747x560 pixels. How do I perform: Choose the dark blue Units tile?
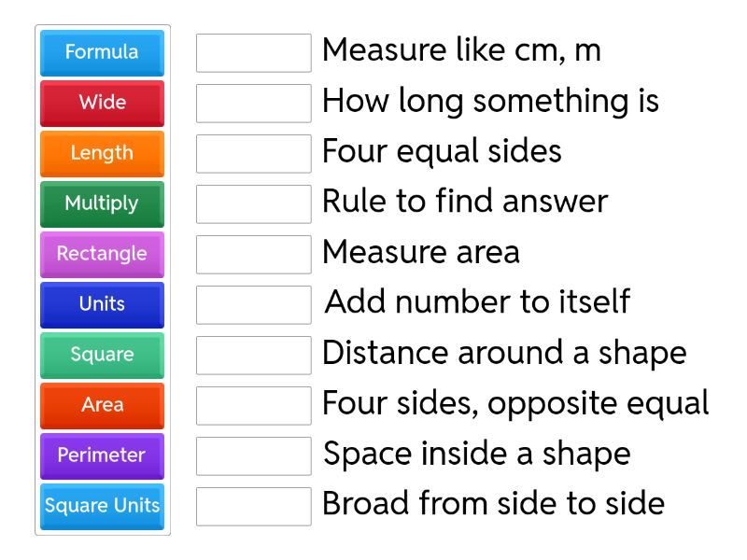[102, 304]
